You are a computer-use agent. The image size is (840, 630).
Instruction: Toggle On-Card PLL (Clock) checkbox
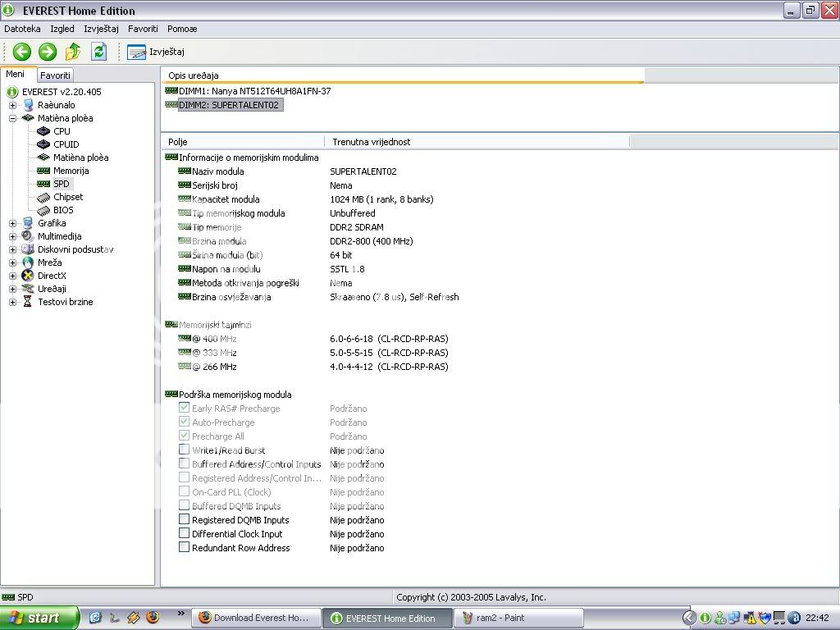[184, 491]
